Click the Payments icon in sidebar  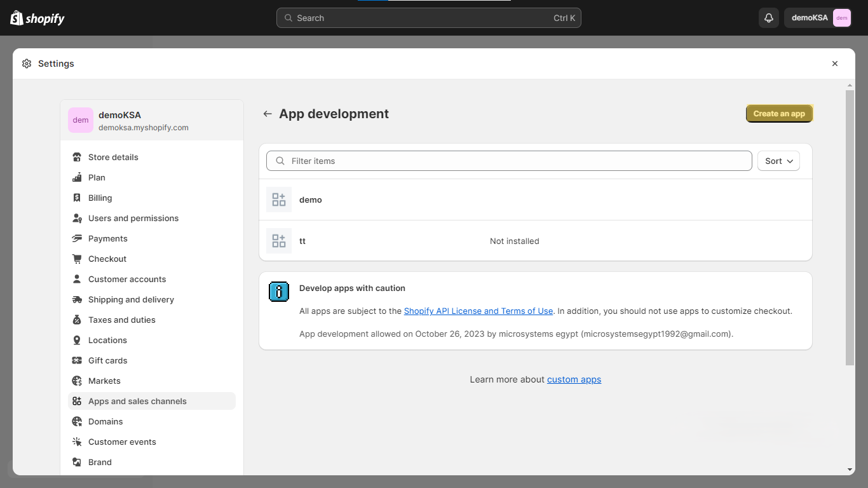[x=77, y=238]
